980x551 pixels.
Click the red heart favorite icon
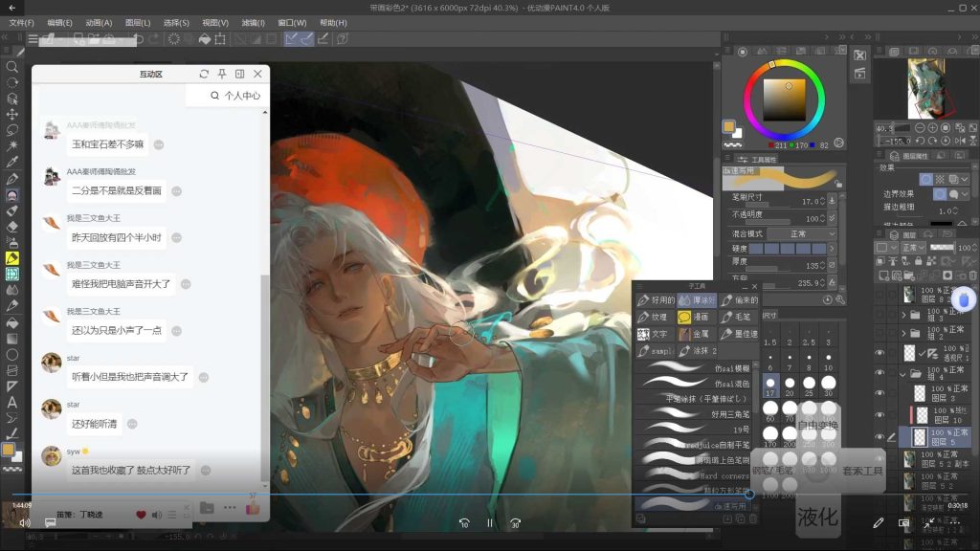(x=141, y=515)
